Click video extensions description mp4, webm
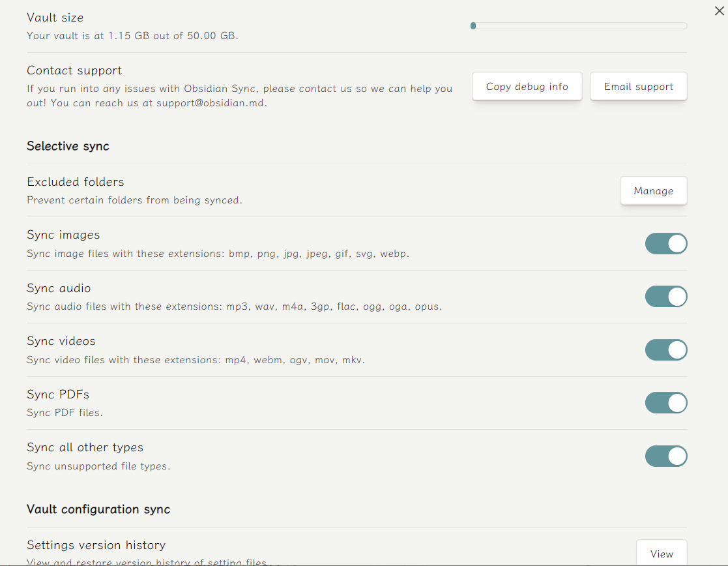The width and height of the screenshot is (728, 566). (x=196, y=360)
